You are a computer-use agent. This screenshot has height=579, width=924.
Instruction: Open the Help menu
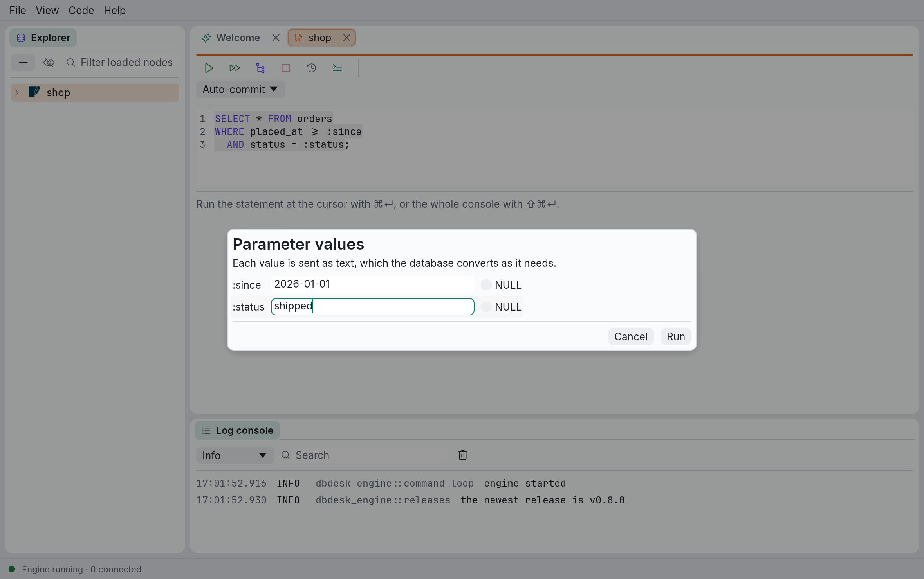[x=115, y=11]
